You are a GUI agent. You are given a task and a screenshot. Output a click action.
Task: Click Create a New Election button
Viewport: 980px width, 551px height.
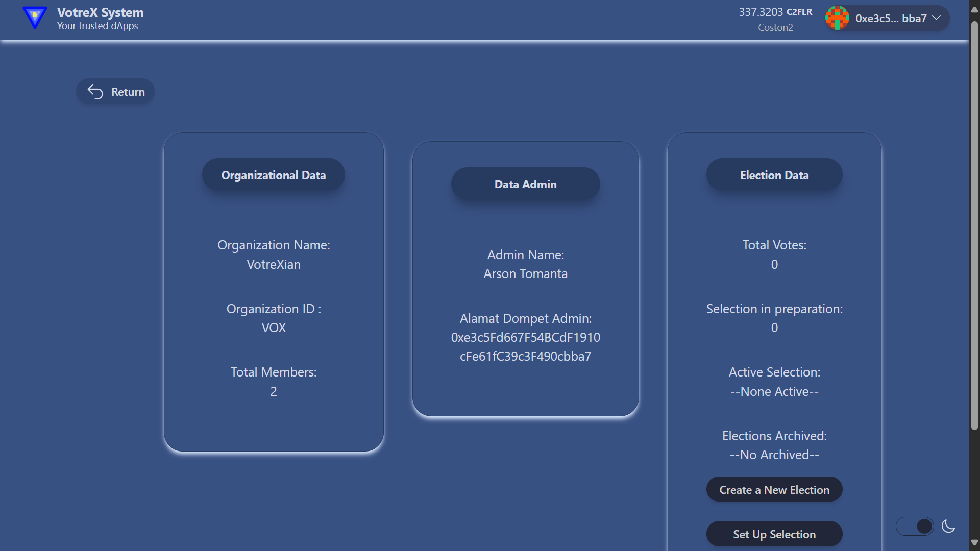774,490
